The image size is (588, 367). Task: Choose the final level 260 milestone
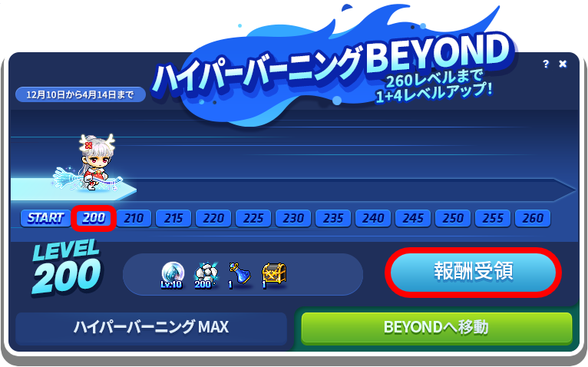pos(533,218)
